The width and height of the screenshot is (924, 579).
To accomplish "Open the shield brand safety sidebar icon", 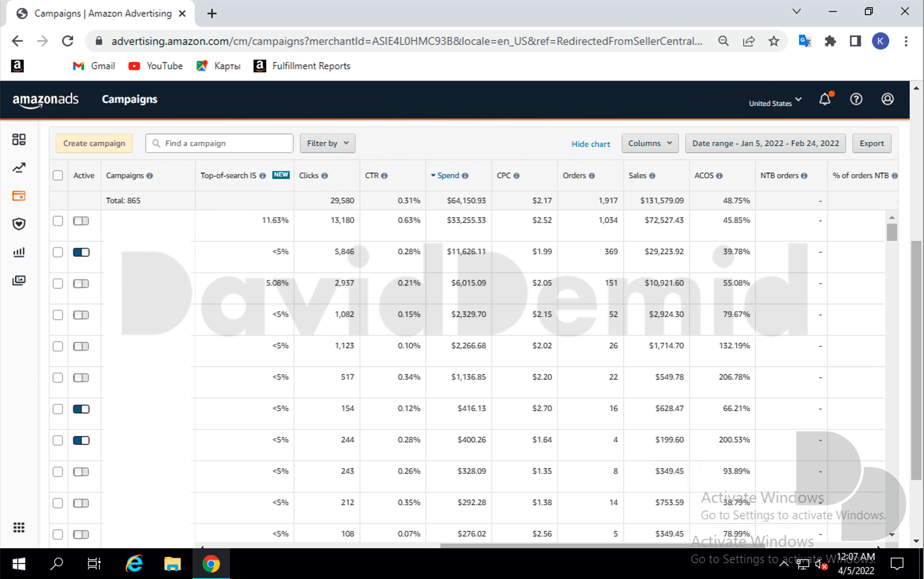I will click(19, 224).
